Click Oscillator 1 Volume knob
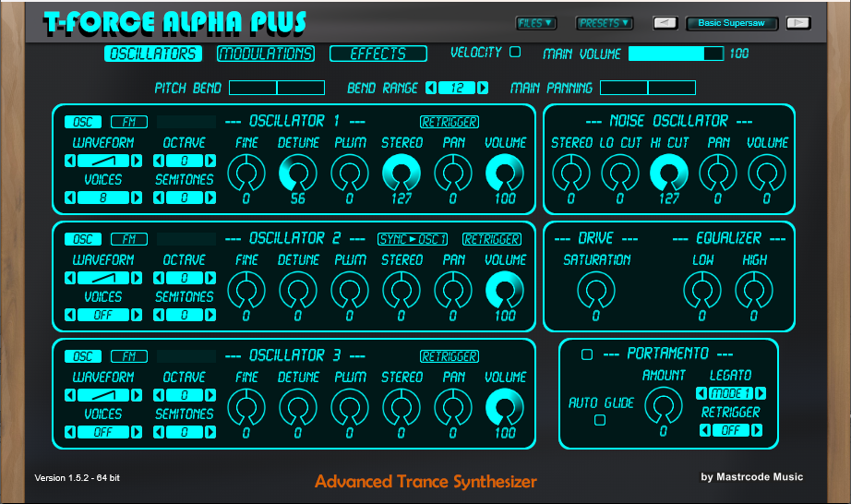This screenshot has height=504, width=851. click(505, 173)
